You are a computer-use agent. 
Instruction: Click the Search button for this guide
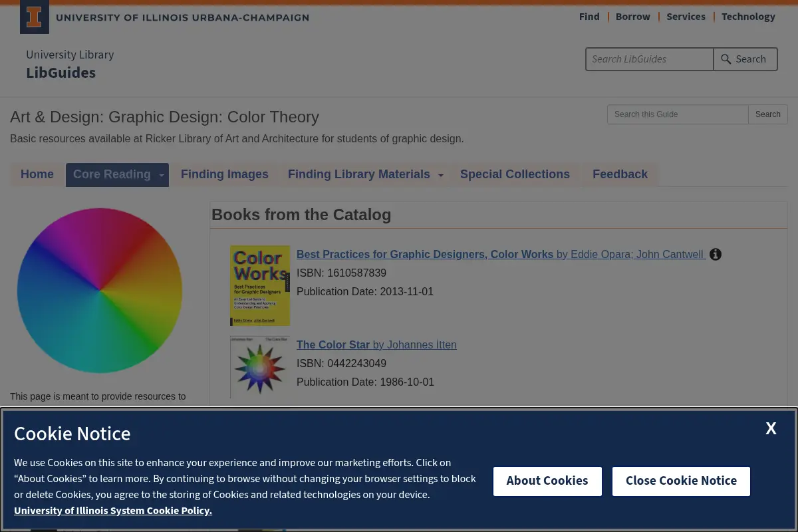pos(767,114)
